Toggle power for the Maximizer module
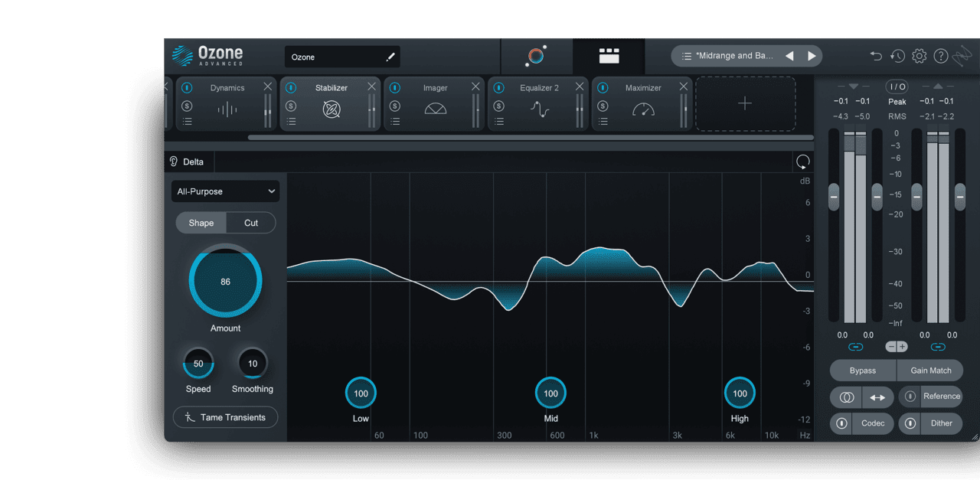 [x=603, y=88]
